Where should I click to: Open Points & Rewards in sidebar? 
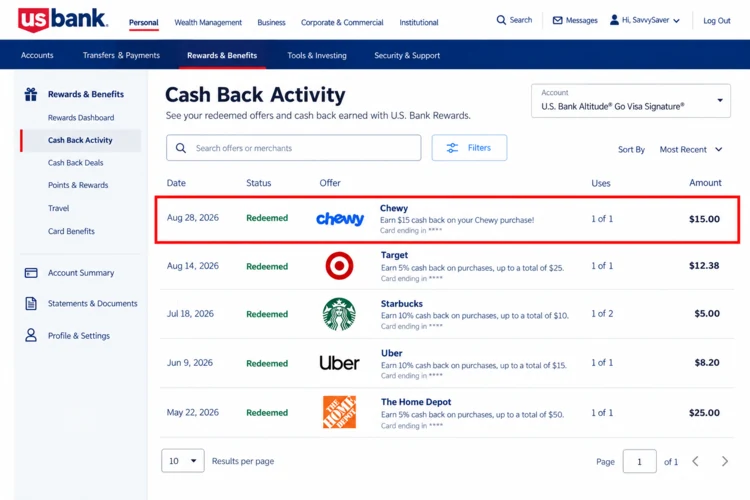pos(78,185)
